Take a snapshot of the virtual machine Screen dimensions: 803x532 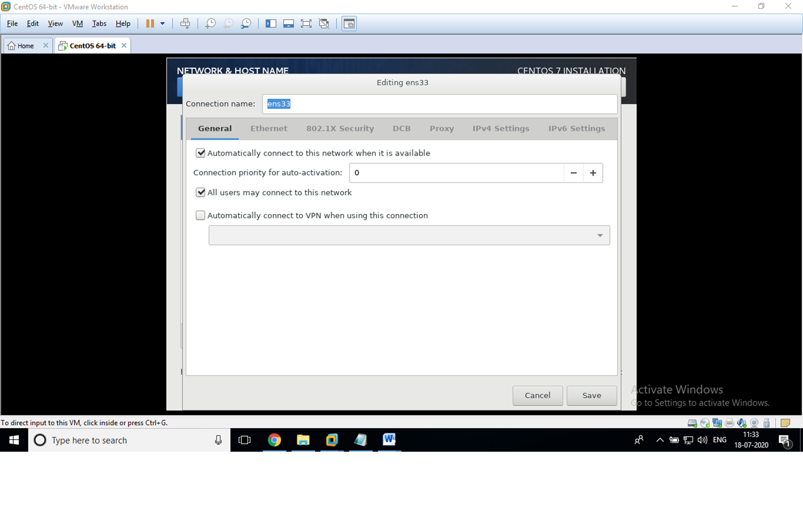coord(210,23)
